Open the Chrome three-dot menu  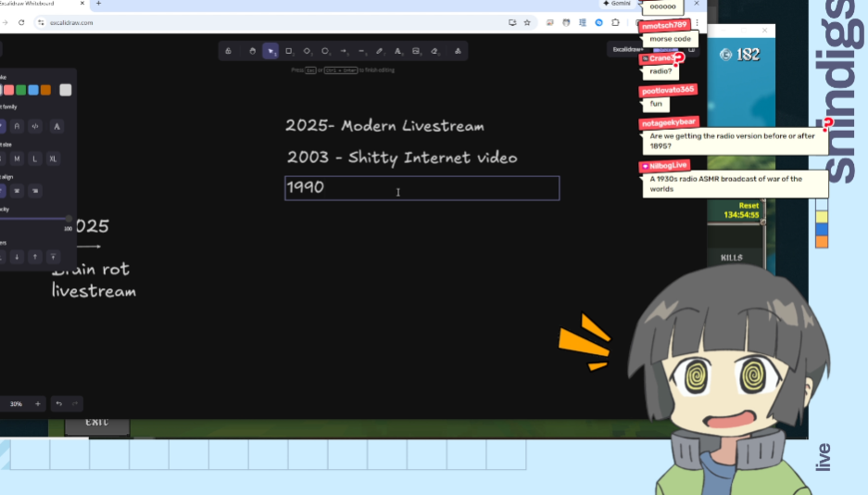[698, 22]
